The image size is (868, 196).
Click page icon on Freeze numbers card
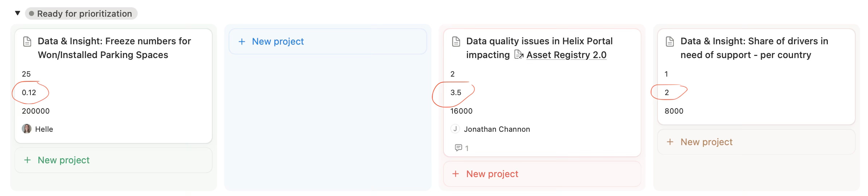[27, 42]
